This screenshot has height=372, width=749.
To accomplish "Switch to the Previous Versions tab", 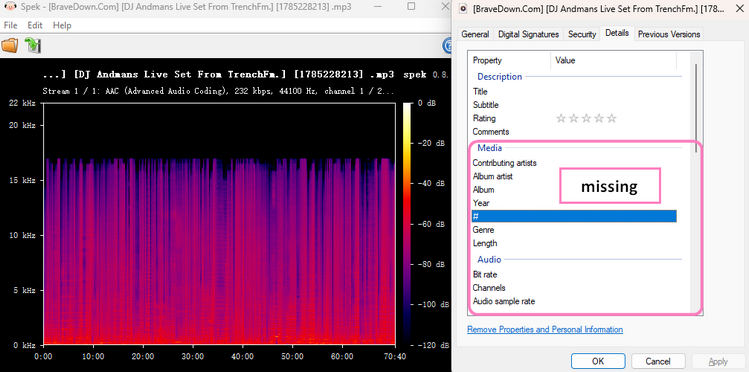I will [x=669, y=34].
